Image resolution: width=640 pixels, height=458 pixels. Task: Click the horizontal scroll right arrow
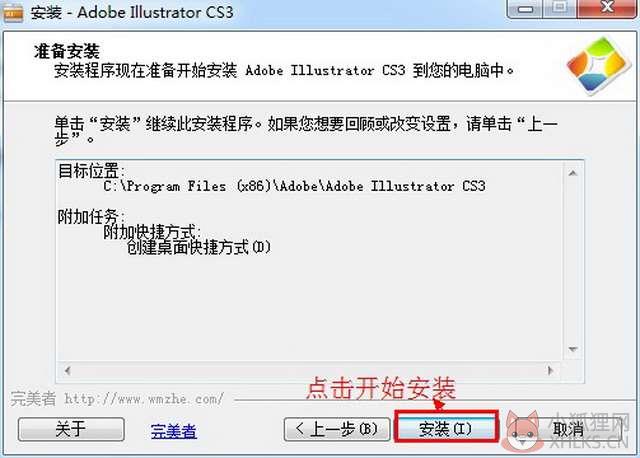coord(550,371)
